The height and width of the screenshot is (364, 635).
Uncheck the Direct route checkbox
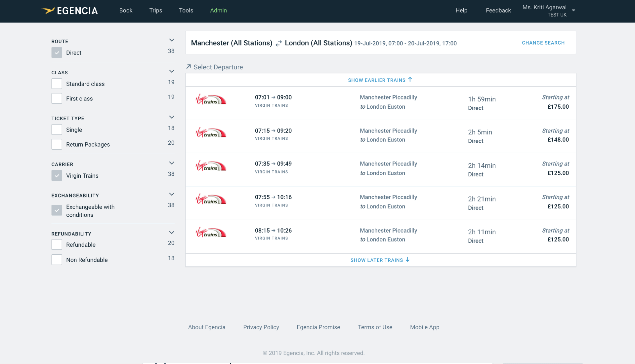coord(57,53)
